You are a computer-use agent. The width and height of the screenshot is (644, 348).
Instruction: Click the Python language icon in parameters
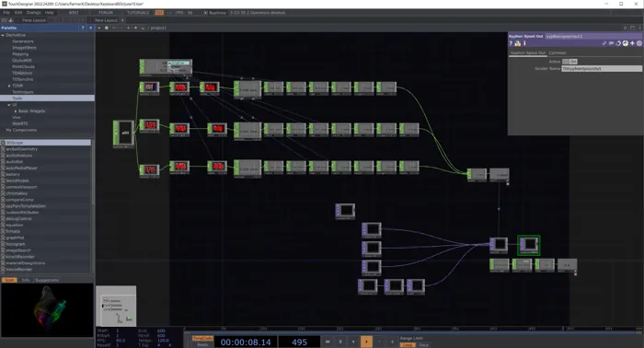[625, 43]
